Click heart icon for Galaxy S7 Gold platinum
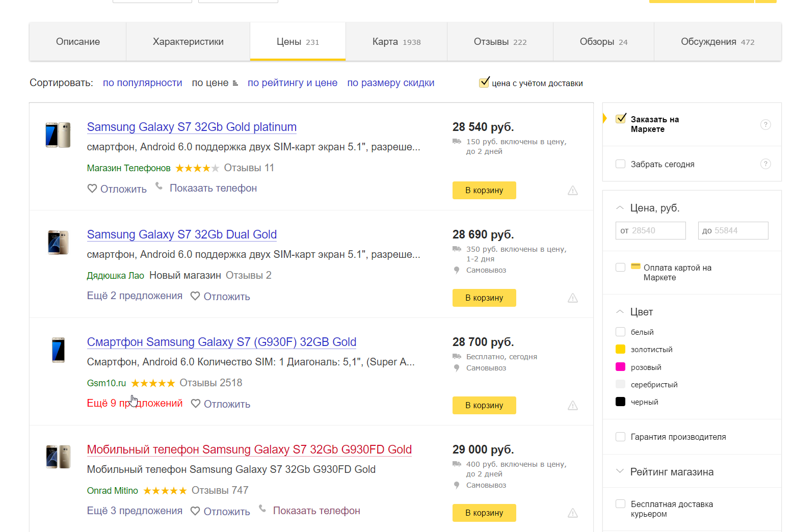This screenshot has width=795, height=532. pyautogui.click(x=92, y=189)
